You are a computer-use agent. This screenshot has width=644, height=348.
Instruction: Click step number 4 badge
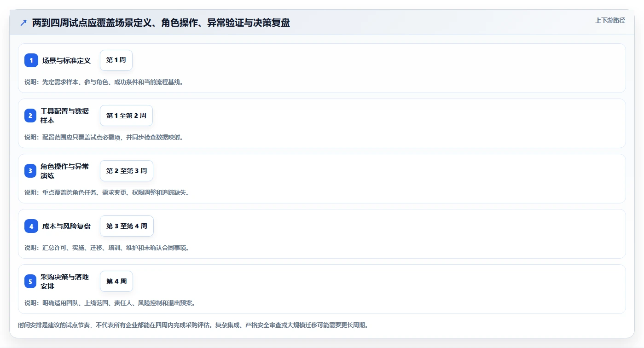tap(31, 226)
